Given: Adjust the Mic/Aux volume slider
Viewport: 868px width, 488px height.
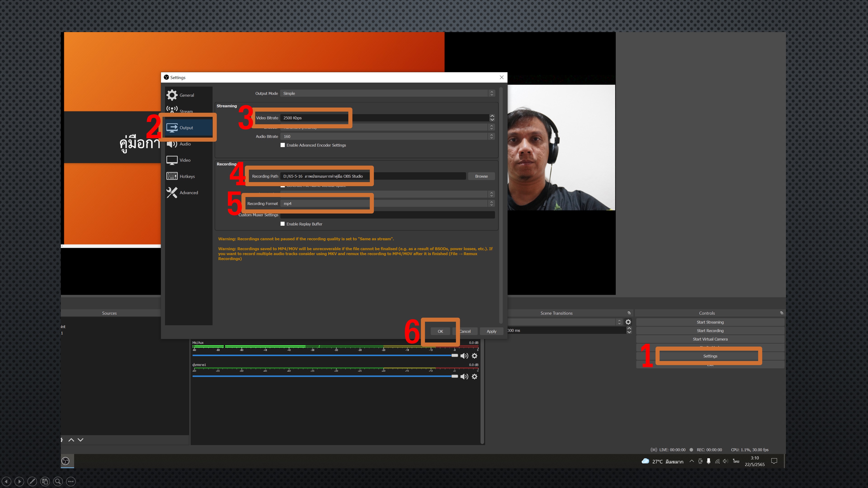Looking at the screenshot, I should 325,356.
